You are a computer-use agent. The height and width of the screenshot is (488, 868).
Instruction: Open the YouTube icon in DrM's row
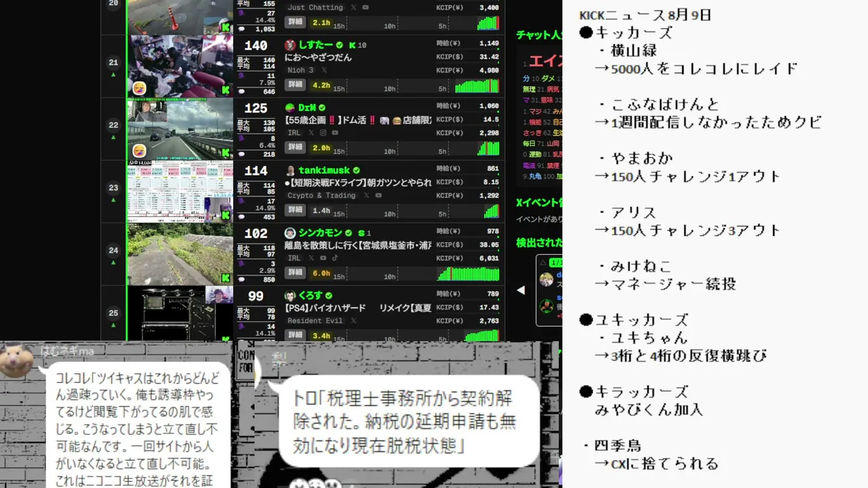[x=334, y=133]
